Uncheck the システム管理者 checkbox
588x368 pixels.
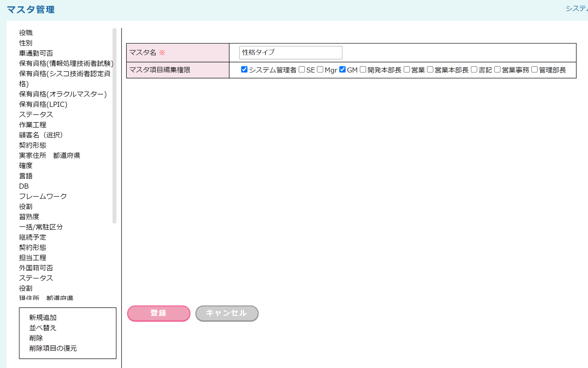pyautogui.click(x=244, y=69)
